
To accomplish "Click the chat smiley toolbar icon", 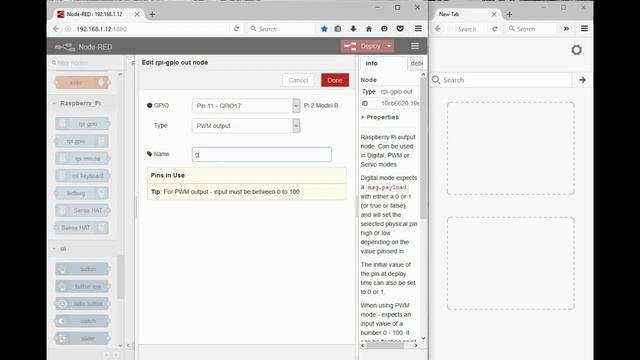I will click(384, 29).
